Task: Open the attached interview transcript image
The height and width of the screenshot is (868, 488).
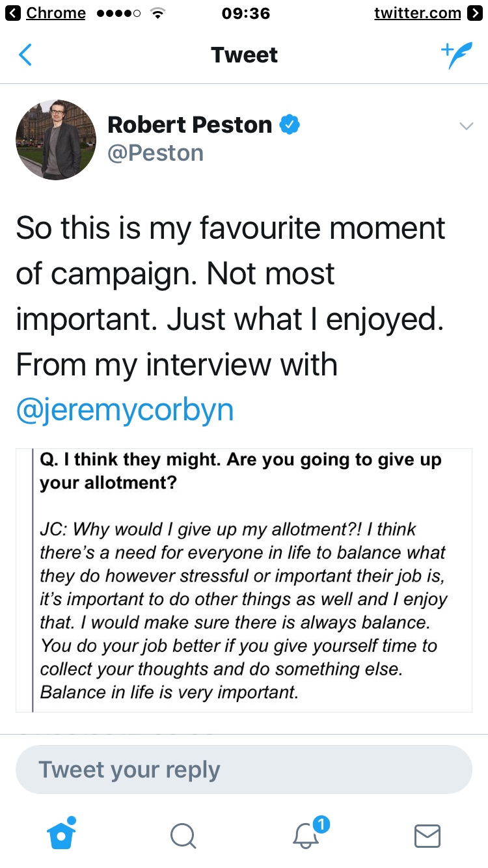Action: (244, 580)
